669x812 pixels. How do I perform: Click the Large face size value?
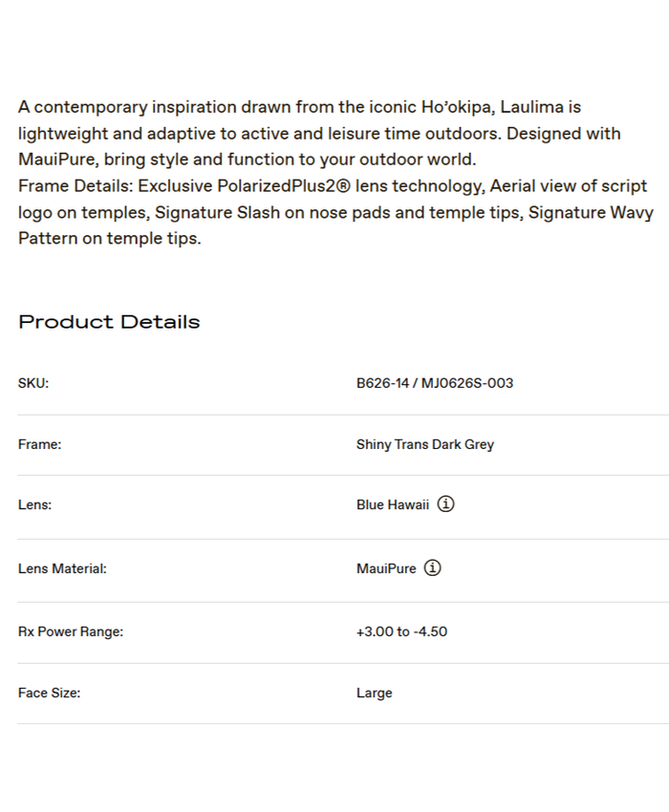374,693
